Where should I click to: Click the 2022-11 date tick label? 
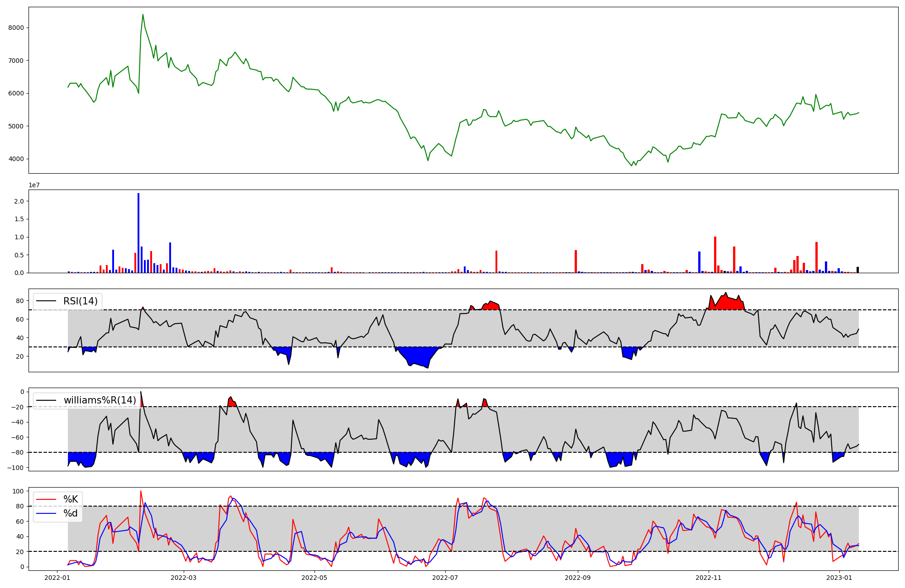(x=708, y=578)
